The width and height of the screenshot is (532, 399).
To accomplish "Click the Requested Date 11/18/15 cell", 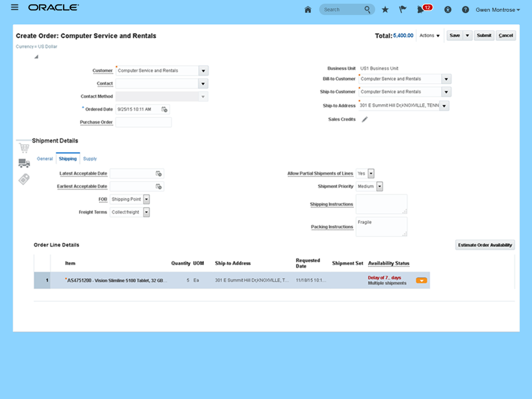I will click(311, 280).
